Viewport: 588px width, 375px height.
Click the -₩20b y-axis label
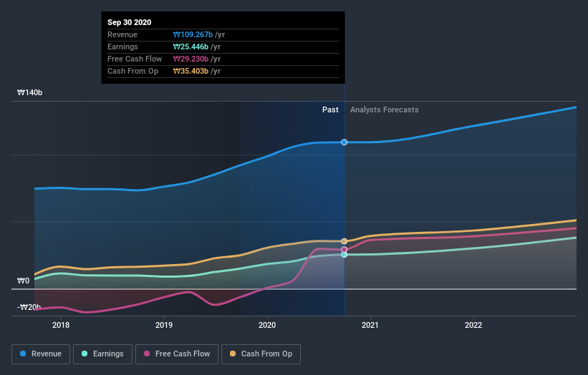click(29, 307)
